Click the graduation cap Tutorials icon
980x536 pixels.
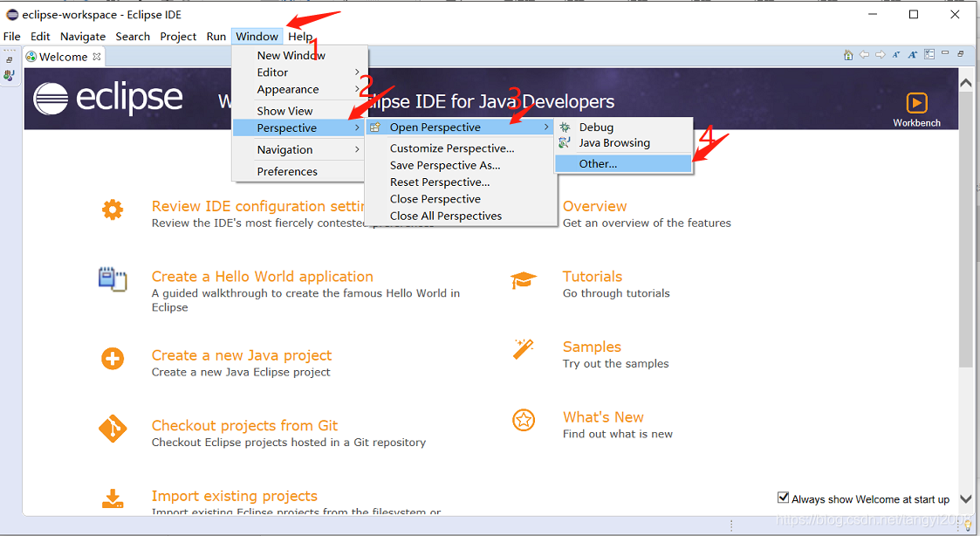(523, 280)
